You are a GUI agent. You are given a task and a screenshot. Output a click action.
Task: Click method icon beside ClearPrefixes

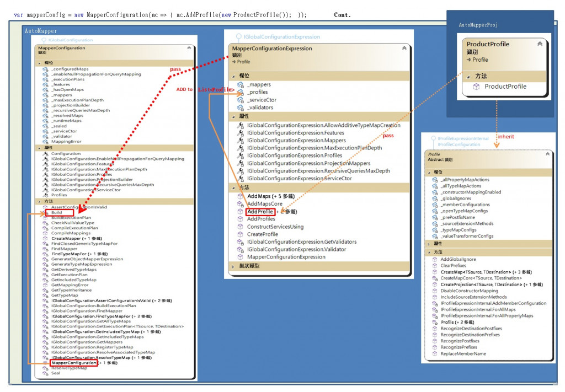click(x=435, y=266)
